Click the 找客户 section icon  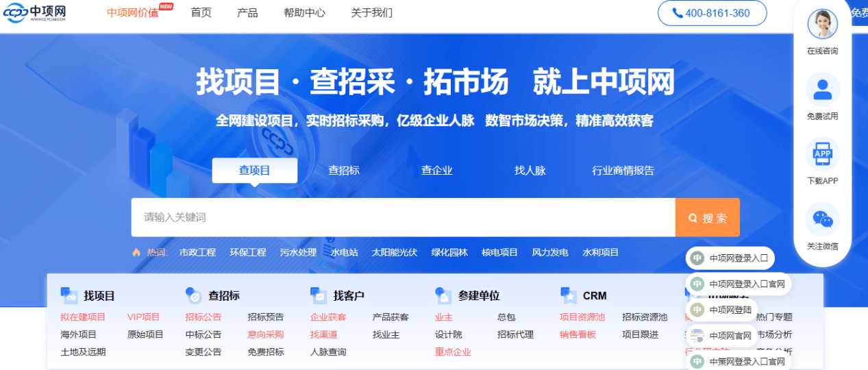tap(319, 295)
